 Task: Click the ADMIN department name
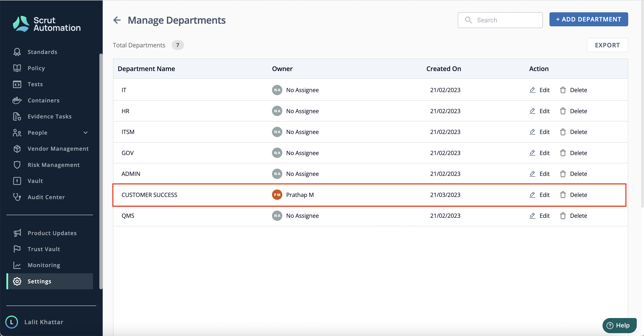pyautogui.click(x=131, y=174)
